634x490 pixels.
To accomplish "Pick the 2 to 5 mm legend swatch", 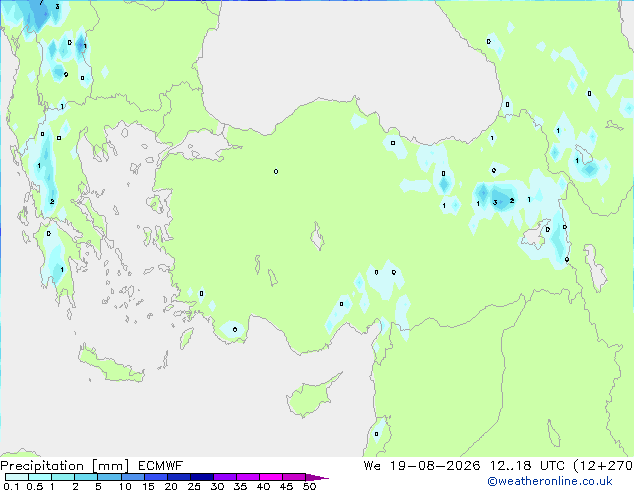I will pos(86,477).
